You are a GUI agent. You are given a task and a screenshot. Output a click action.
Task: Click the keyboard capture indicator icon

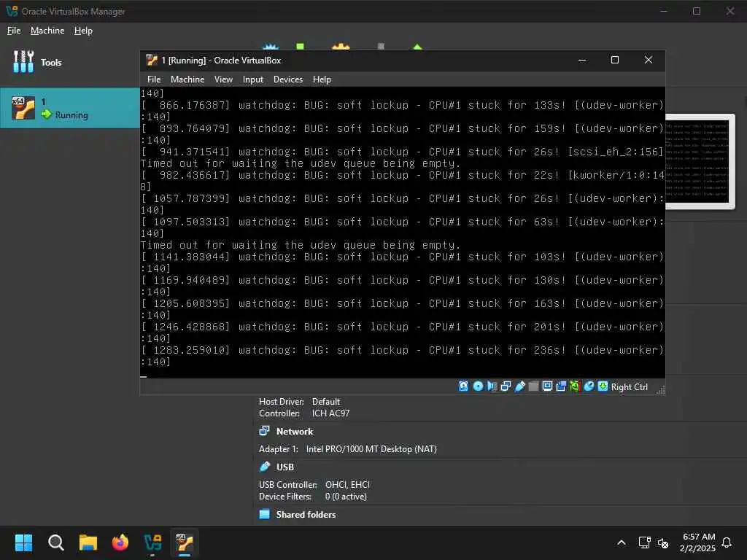click(603, 386)
